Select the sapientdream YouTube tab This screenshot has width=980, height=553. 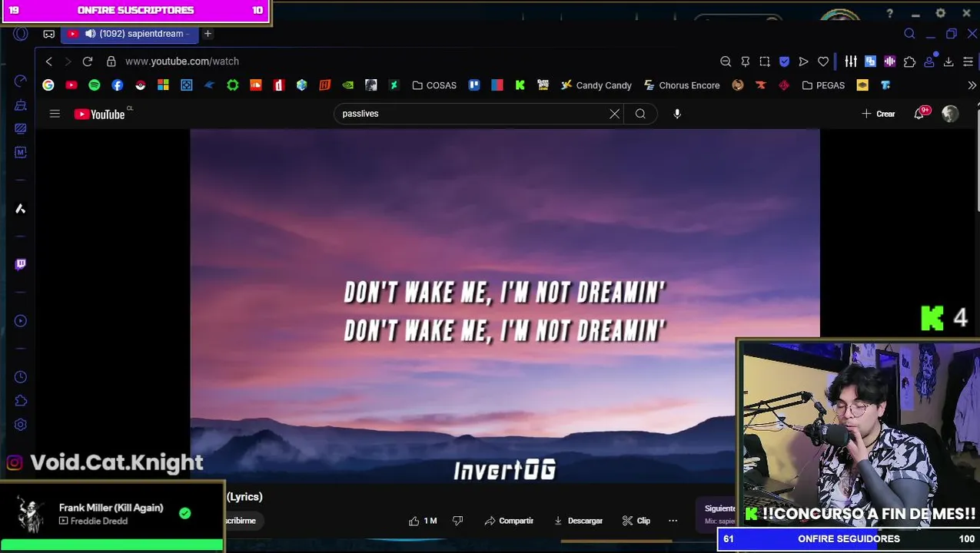(128, 34)
